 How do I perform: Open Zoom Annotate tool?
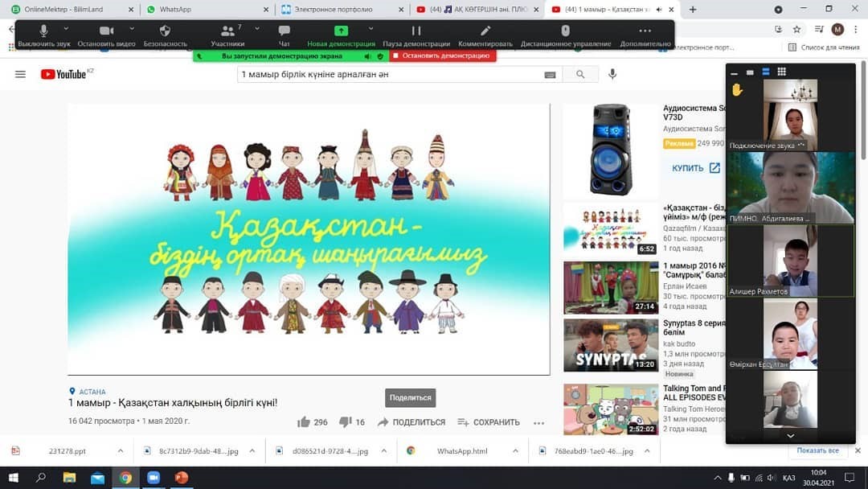point(485,35)
